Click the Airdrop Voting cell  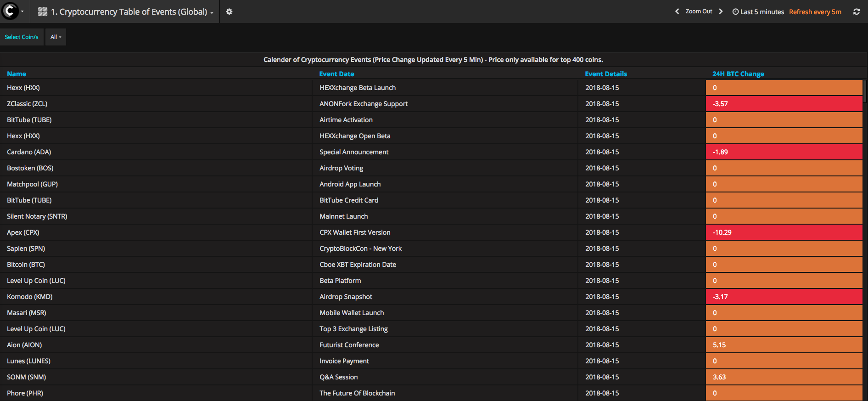pyautogui.click(x=445, y=168)
